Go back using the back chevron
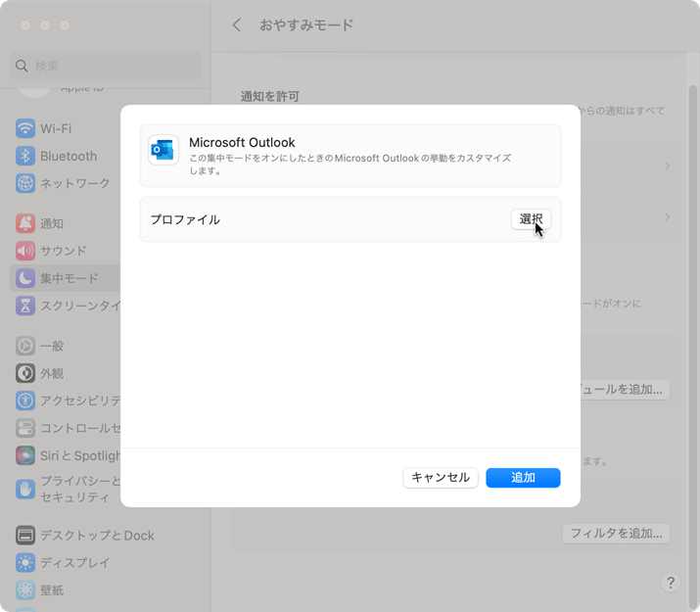Screen dimensions: 700x612 pos(237,25)
